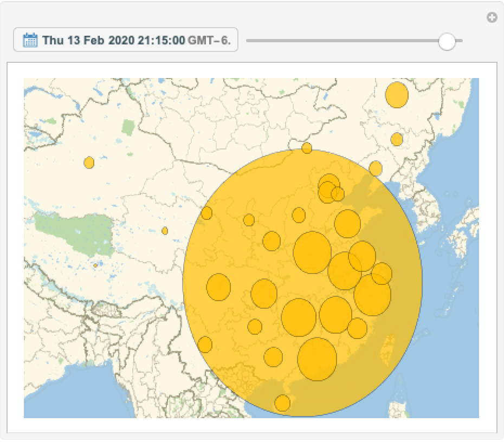Click the tiny bubble right of the green Tibet area
Screen dimensions: 504x442
pyautogui.click(x=165, y=231)
